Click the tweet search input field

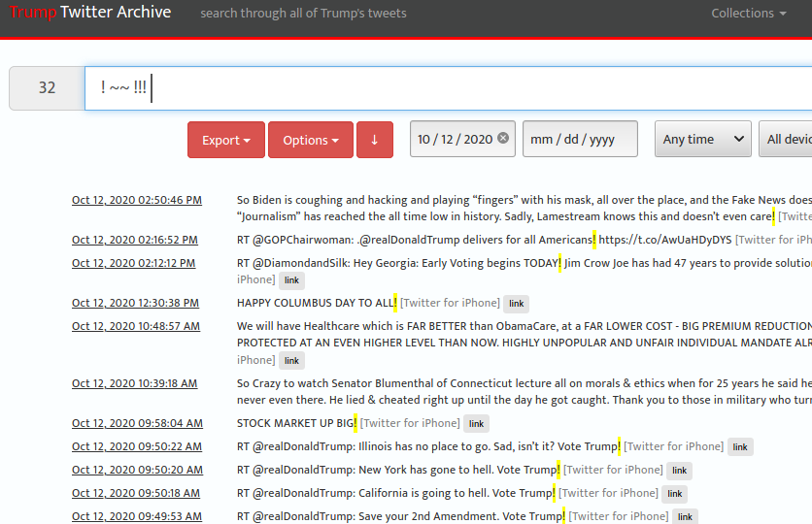point(448,88)
